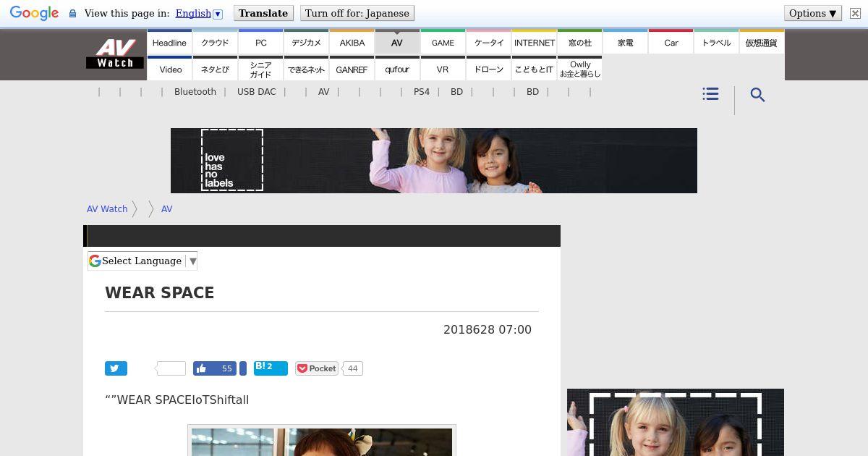Image resolution: width=868 pixels, height=456 pixels.
Task: Open the VR tab
Action: coord(443,69)
